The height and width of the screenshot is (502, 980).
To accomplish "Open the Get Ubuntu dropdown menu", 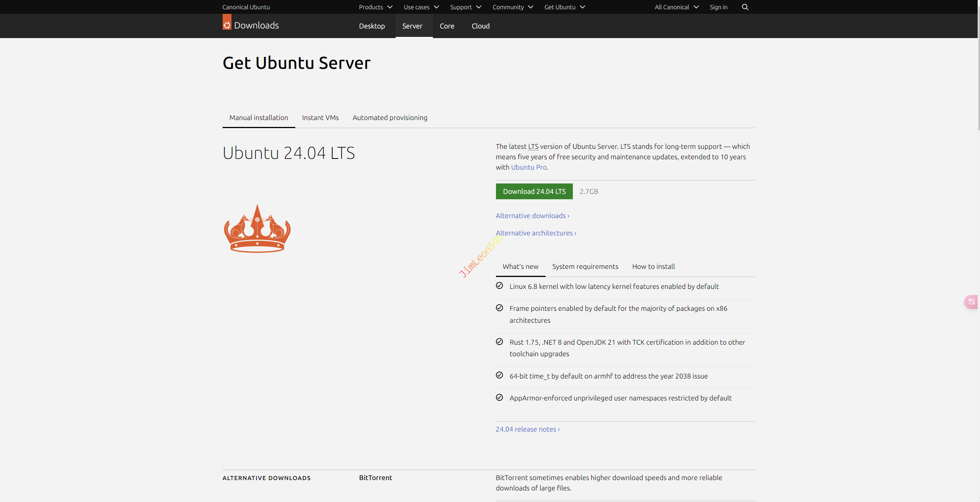I will [564, 7].
